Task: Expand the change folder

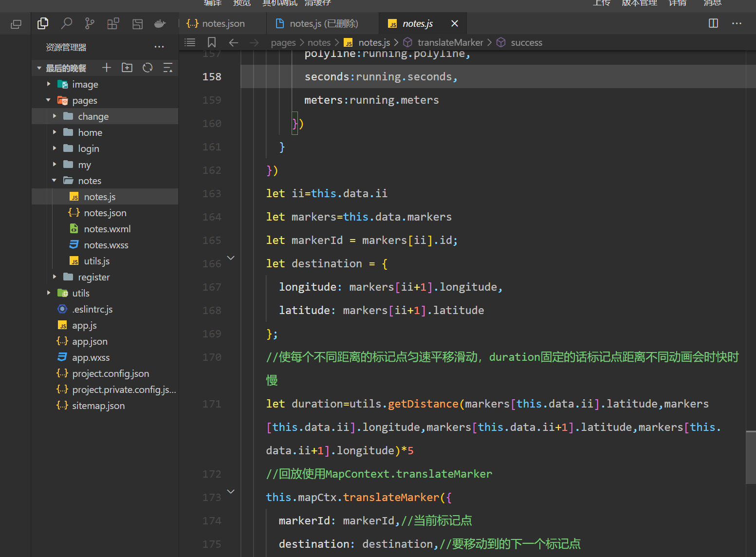Action: pyautogui.click(x=93, y=116)
